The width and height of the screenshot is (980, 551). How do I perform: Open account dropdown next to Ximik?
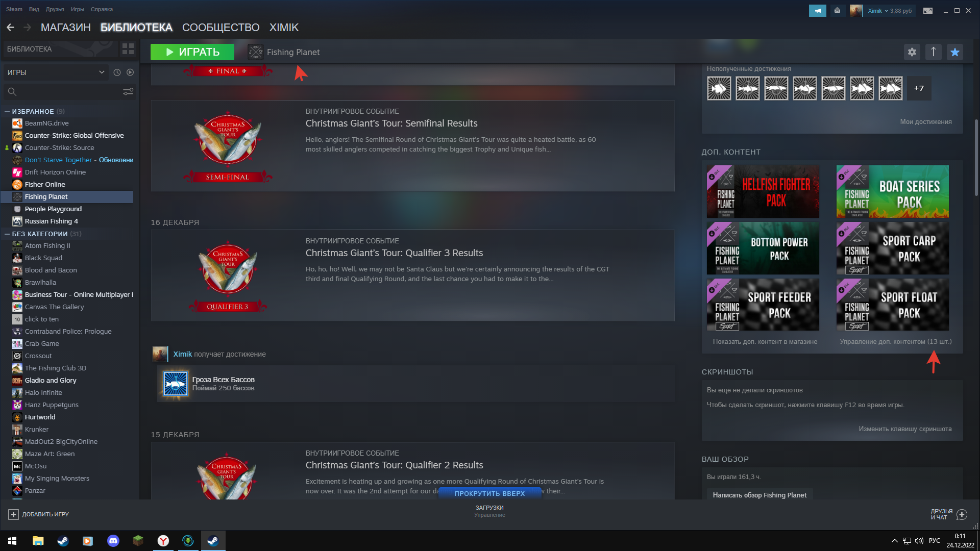pos(887,11)
